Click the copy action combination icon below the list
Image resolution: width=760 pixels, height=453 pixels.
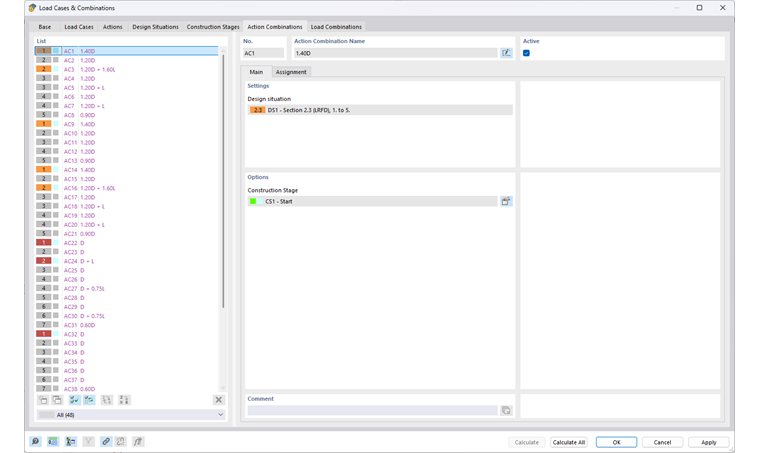[x=57, y=400]
